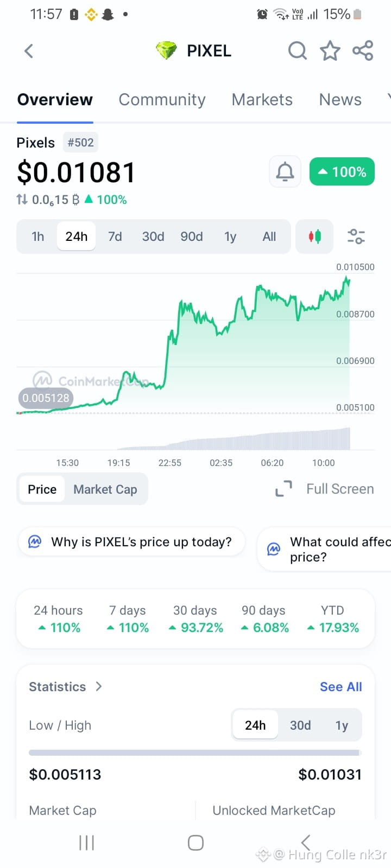Screen dimensions: 391x868
Task: Switch to candlestick chart icon
Action: coord(314,237)
